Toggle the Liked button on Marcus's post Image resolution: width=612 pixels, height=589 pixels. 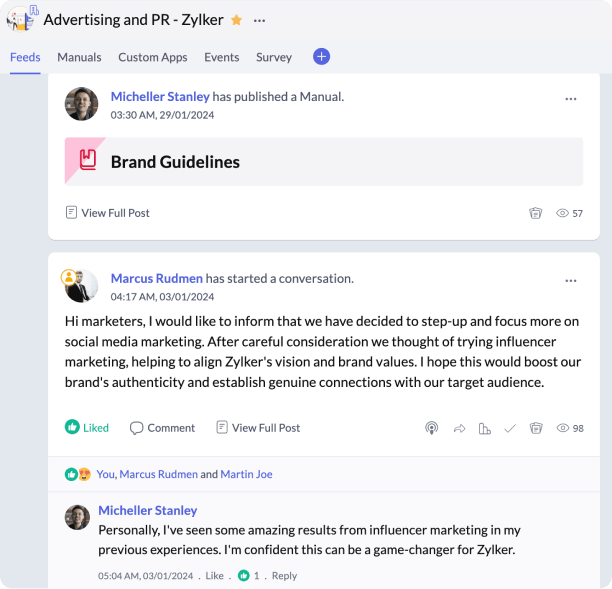tap(87, 428)
